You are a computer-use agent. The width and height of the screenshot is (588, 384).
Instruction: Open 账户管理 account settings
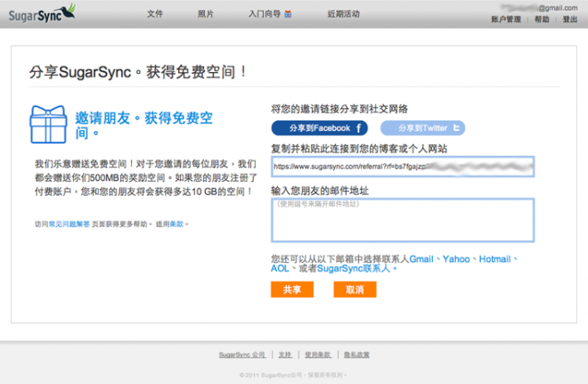click(505, 19)
